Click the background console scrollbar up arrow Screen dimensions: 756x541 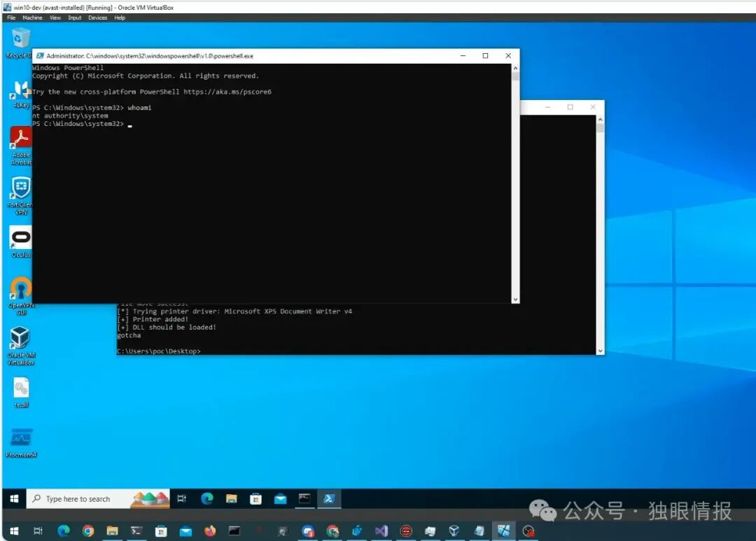[x=601, y=119]
